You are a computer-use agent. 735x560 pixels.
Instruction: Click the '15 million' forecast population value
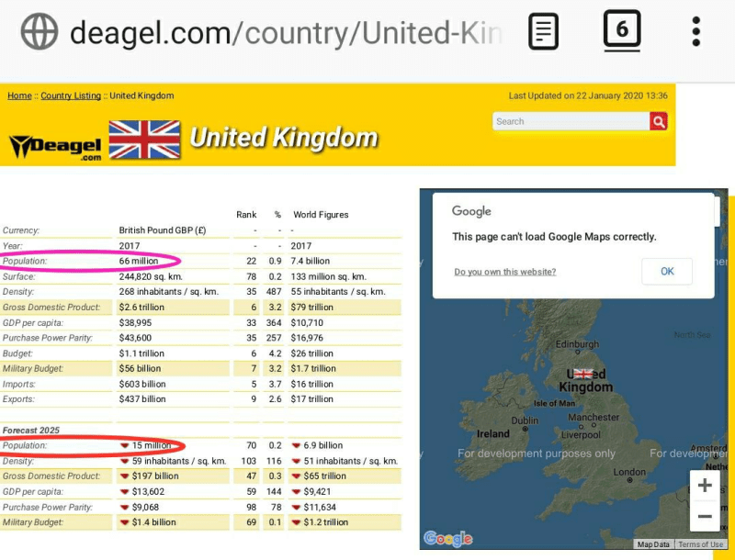coord(152,445)
